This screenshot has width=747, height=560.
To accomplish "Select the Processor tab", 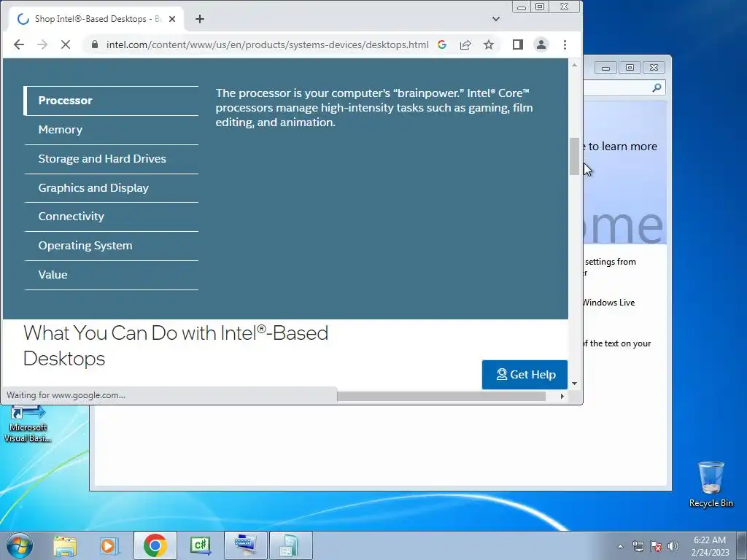I will click(111, 101).
